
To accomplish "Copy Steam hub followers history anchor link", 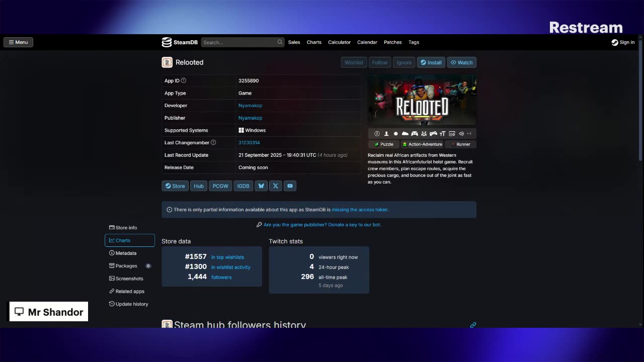I will [x=473, y=325].
